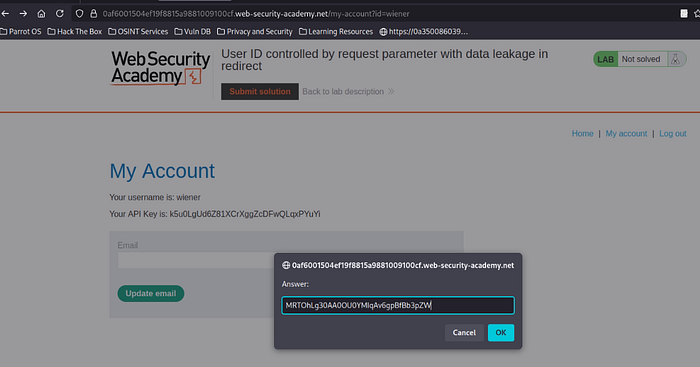700x367 pixels.
Task: Go to browser home page icon
Action: [x=41, y=14]
